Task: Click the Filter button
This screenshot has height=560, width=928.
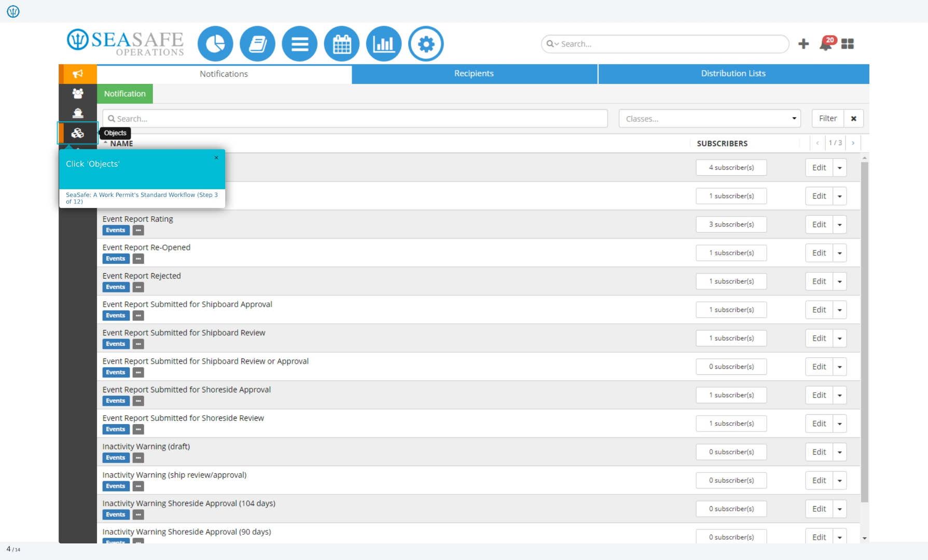Action: coord(828,119)
